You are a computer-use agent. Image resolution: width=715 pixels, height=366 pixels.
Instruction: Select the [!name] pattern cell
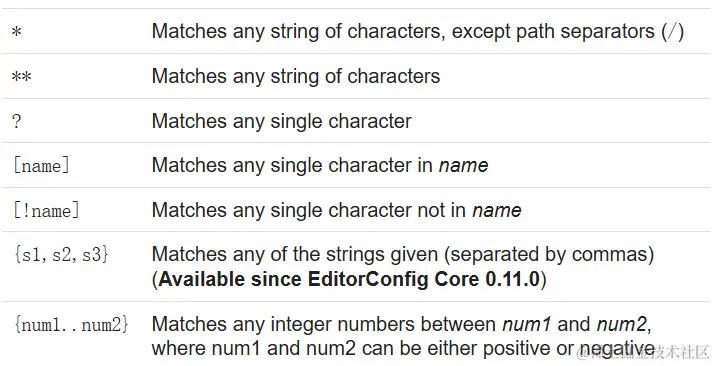(47, 210)
